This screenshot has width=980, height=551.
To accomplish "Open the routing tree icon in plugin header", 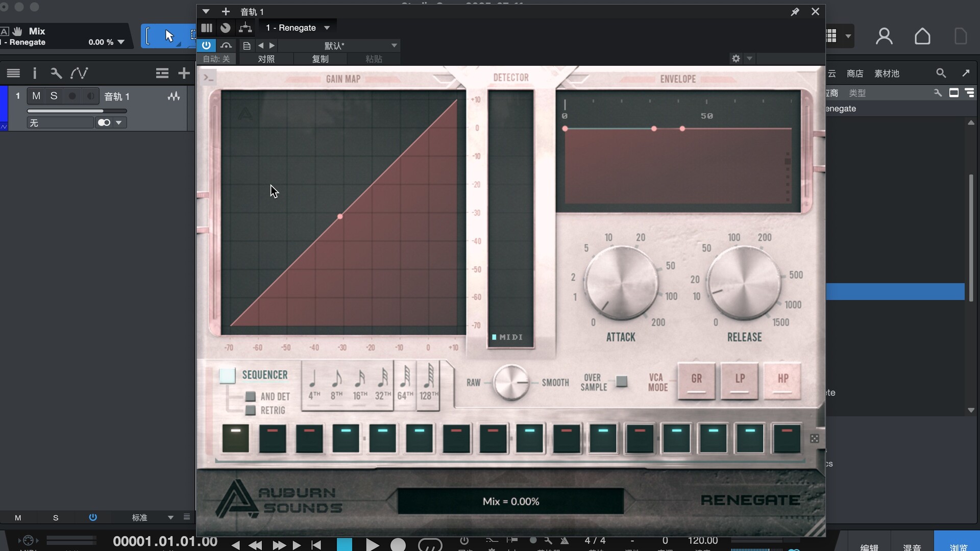I will coord(245,28).
